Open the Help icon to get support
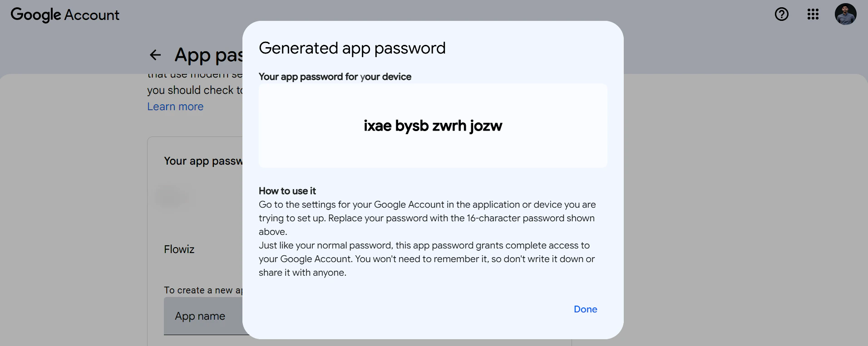 [781, 14]
